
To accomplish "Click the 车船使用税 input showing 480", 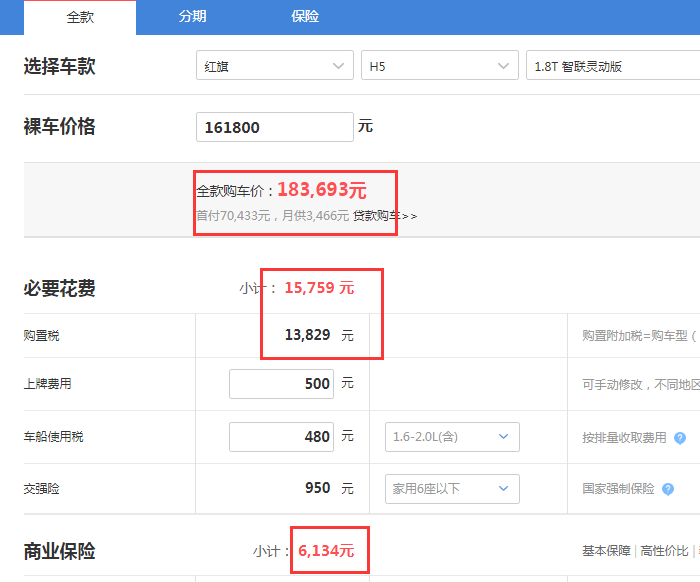I will pyautogui.click(x=281, y=437).
